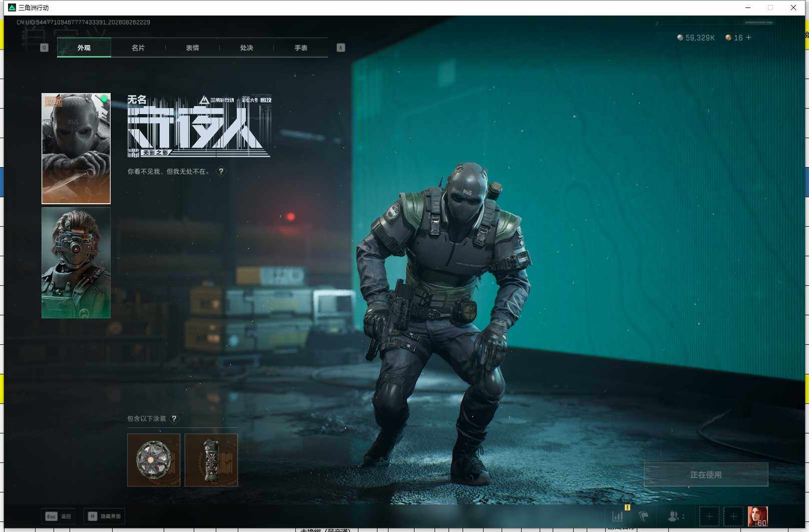Open the 名片 tab
The width and height of the screenshot is (809, 532).
tap(138, 48)
